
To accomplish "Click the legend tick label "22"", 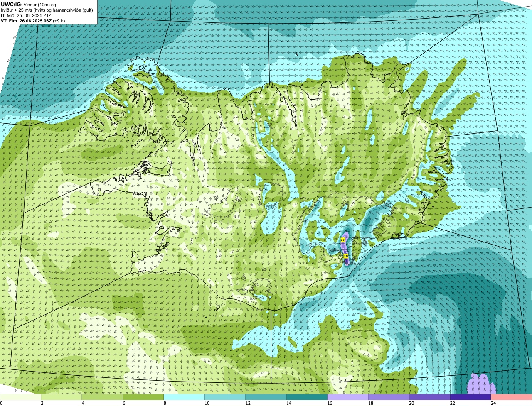I will (x=452, y=403).
